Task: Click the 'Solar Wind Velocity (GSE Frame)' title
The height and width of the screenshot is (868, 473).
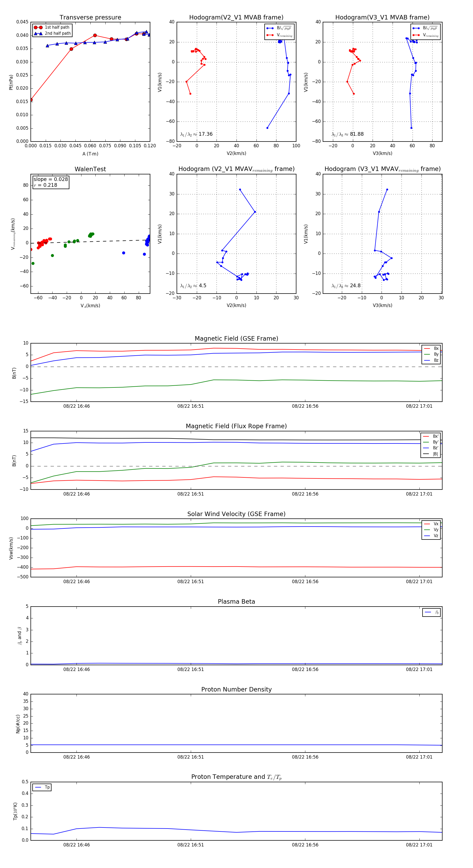Action: point(236,514)
